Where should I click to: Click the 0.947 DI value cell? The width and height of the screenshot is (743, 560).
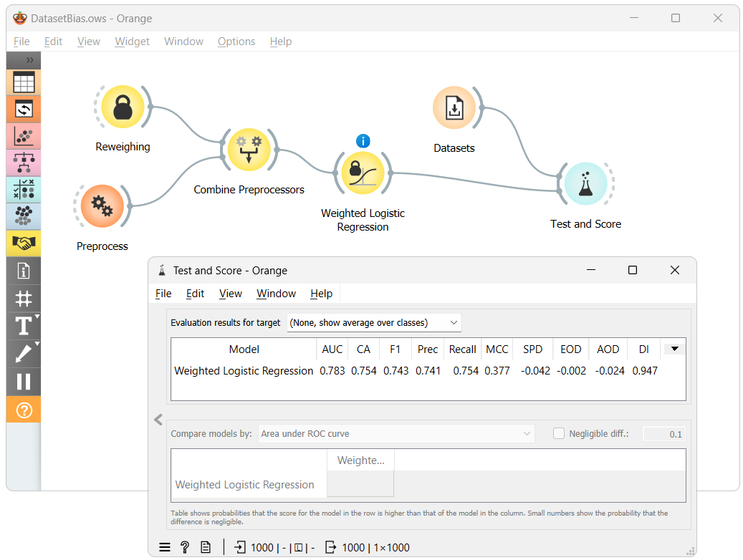coord(645,371)
